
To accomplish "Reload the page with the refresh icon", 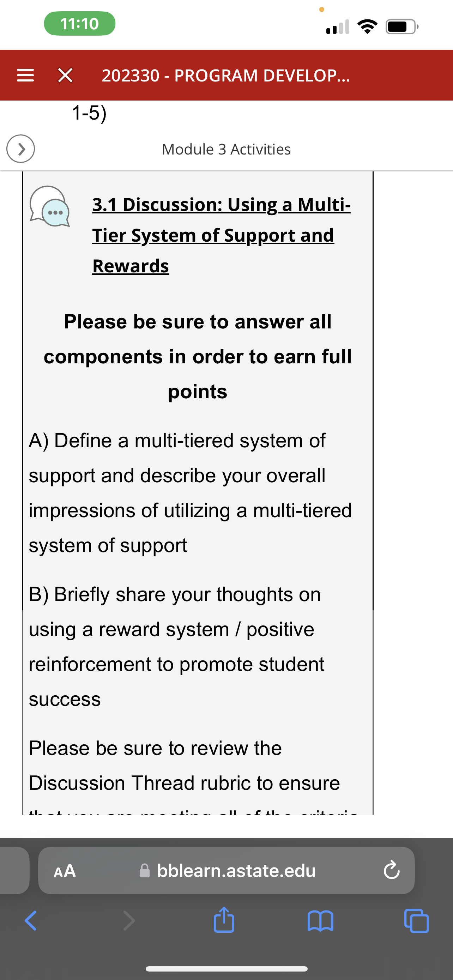I will (x=391, y=870).
